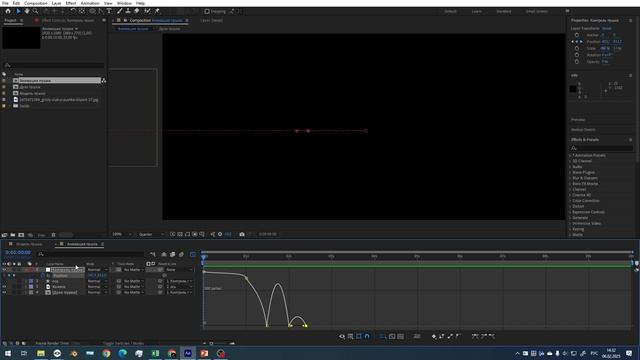This screenshot has height=360, width=640.
Task: Click the Effects & Presets search field
Action: click(x=602, y=148)
